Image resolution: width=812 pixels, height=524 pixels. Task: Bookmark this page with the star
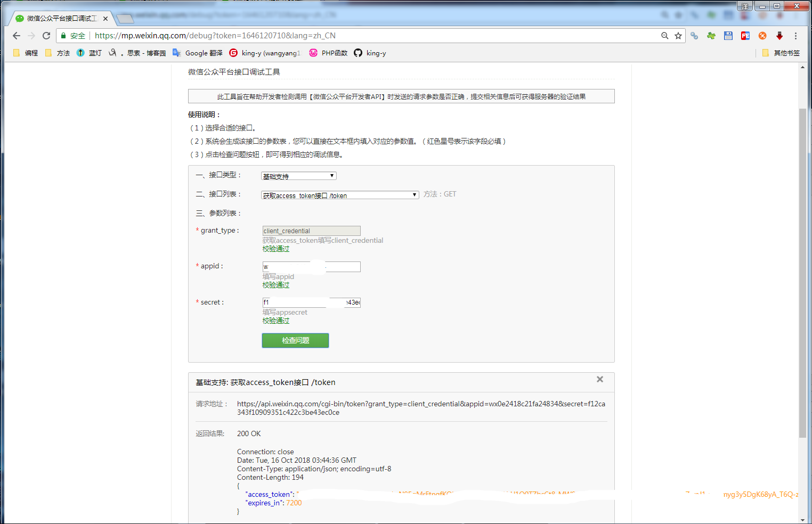pos(678,36)
